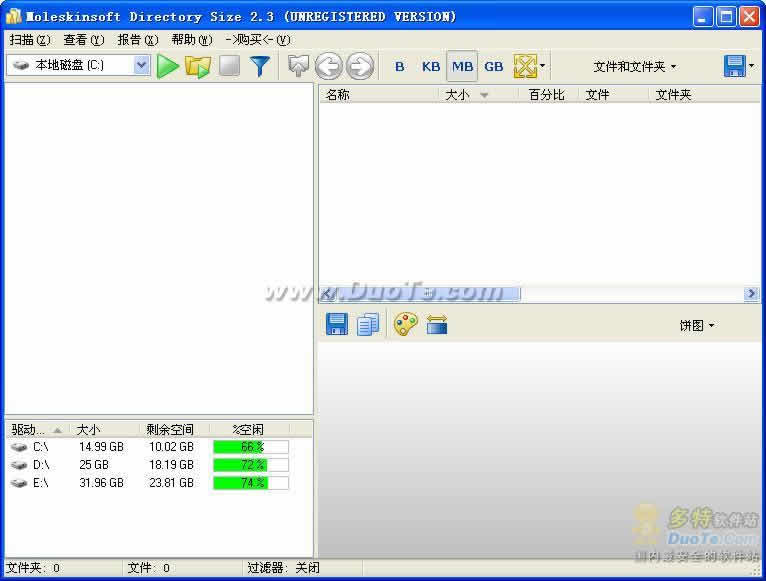Screen dimensions: 766x581
Task: Open the 查看 menu
Action: click(84, 40)
